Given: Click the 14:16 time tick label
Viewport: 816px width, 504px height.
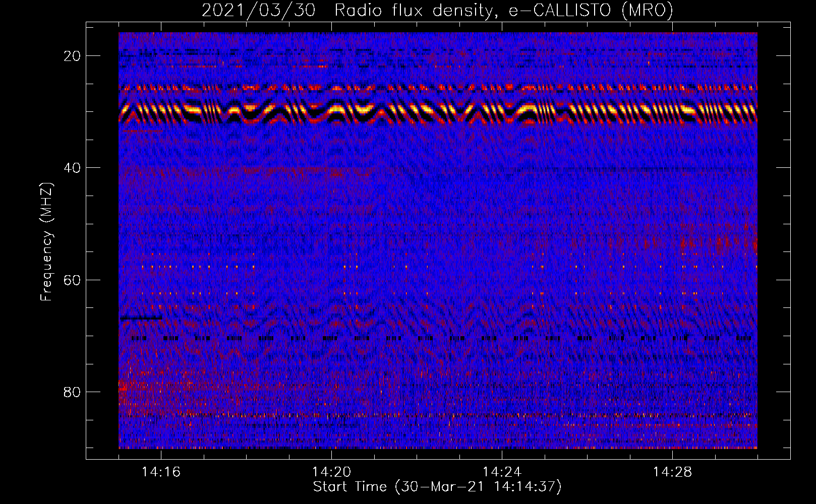Looking at the screenshot, I should coord(161,472).
